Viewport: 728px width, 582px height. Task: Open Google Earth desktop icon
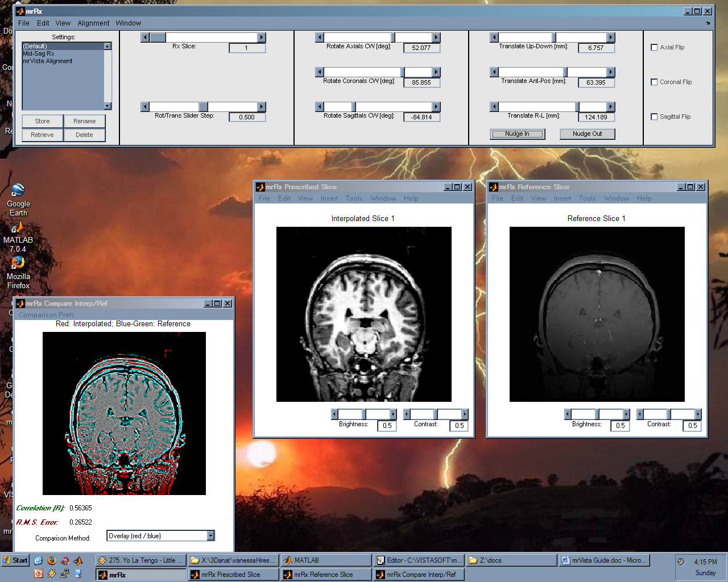[x=18, y=191]
